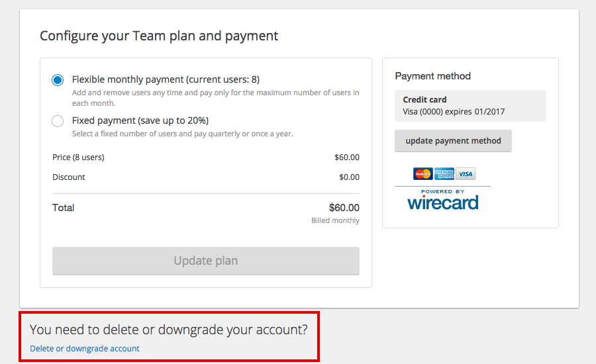Click the Visa logo icon
This screenshot has height=364, width=596.
click(x=466, y=173)
